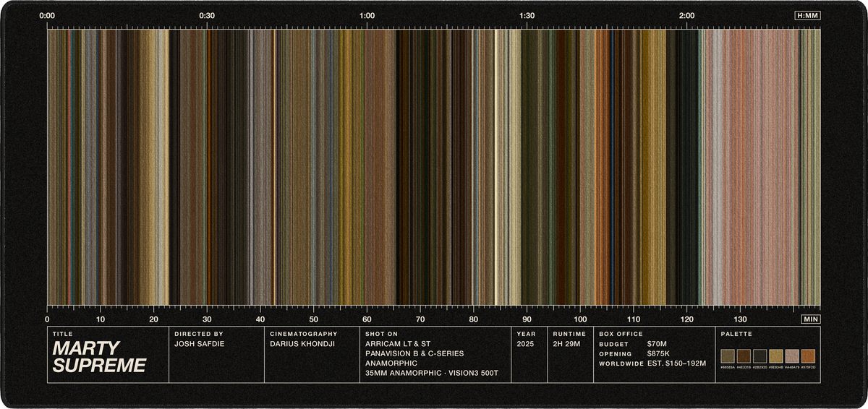Click the 2H 29M runtime value

(566, 344)
